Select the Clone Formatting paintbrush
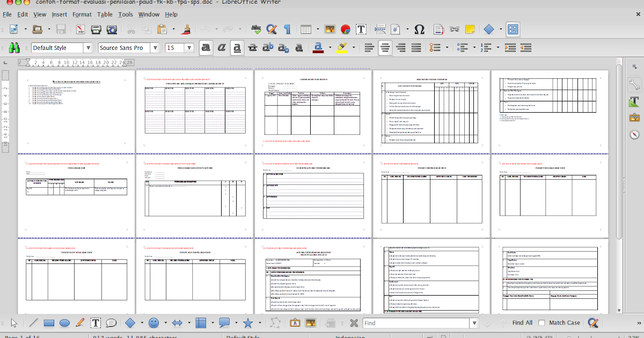The image size is (644, 338). click(x=186, y=29)
